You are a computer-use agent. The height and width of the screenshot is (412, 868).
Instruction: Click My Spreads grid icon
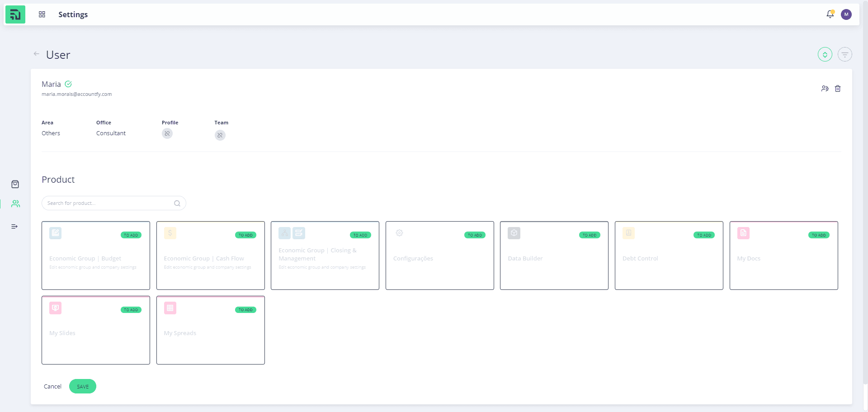170,308
